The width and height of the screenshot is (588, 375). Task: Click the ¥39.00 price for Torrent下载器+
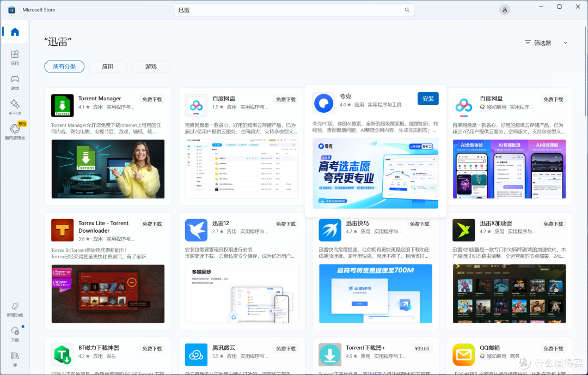click(422, 349)
